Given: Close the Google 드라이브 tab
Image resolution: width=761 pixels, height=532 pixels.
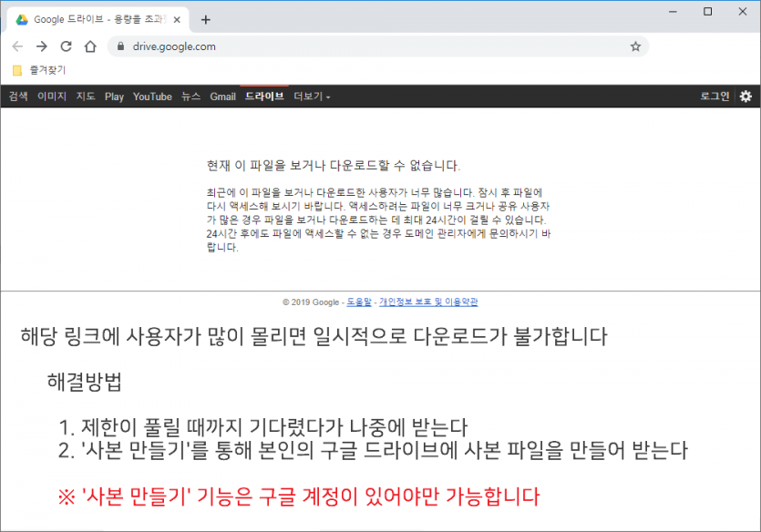Looking at the screenshot, I should 177,20.
